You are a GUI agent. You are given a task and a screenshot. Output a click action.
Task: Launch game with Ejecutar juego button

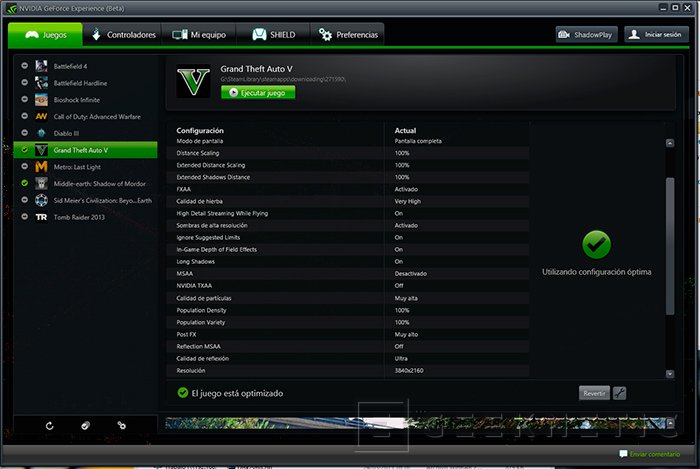[x=258, y=93]
